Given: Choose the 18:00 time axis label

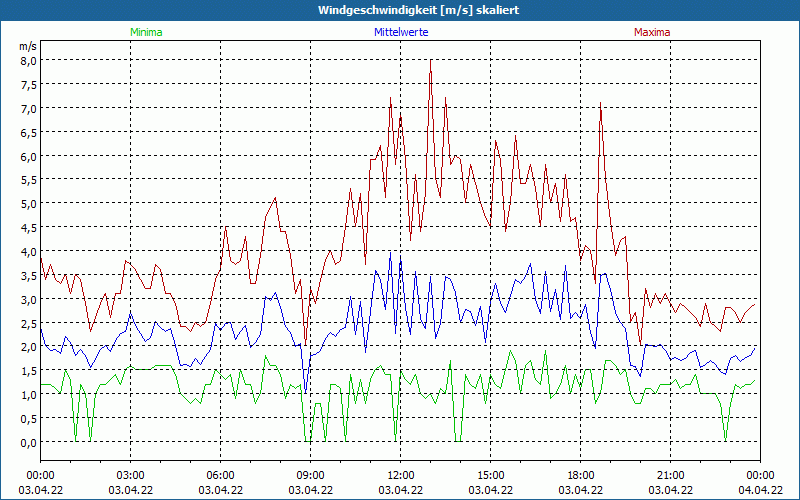Looking at the screenshot, I should point(580,475).
